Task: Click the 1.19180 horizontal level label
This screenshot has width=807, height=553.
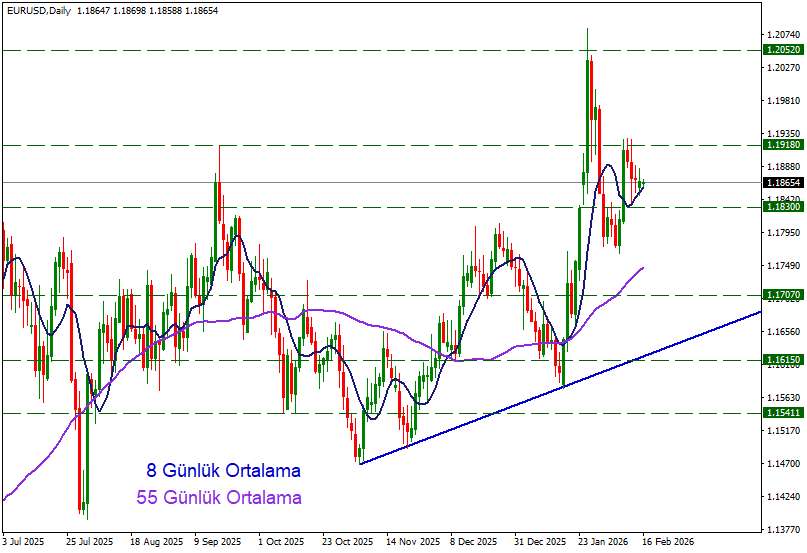Action: pyautogui.click(x=782, y=145)
